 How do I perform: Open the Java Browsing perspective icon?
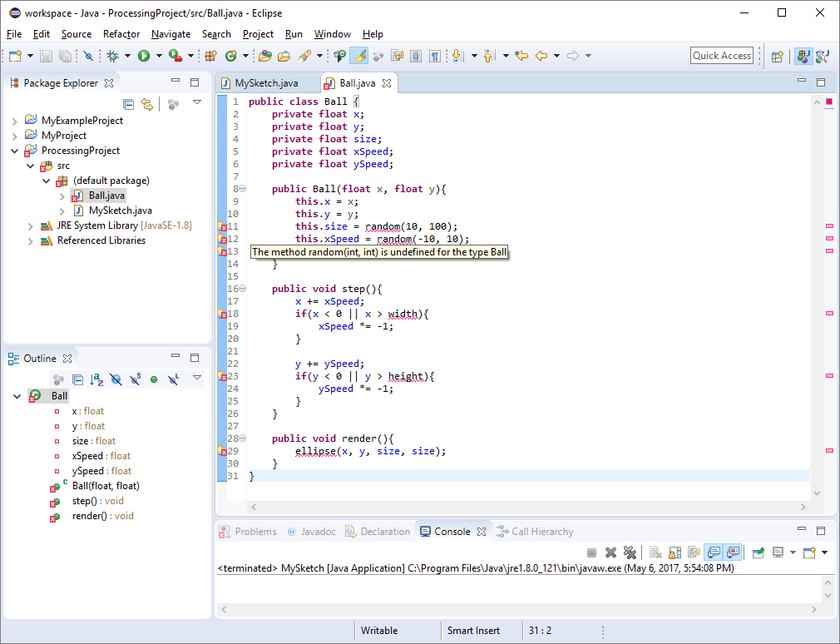[822, 56]
